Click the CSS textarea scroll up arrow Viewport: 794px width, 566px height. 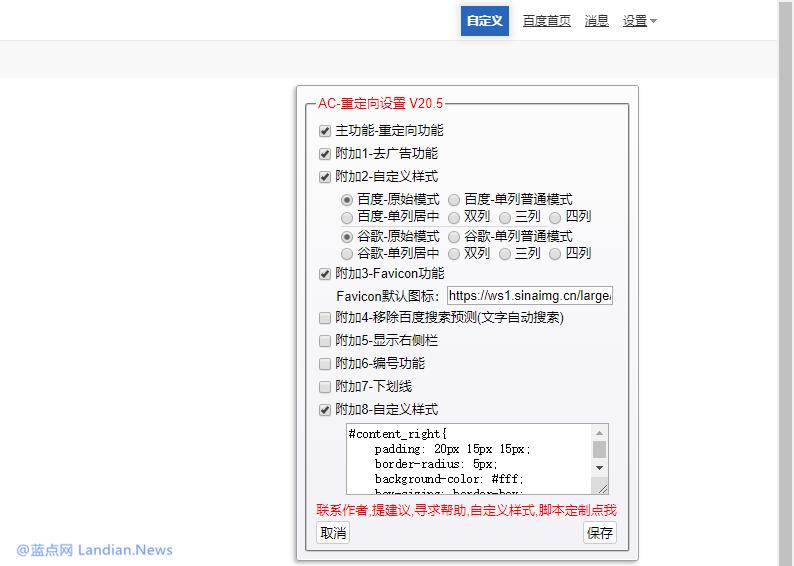[600, 433]
